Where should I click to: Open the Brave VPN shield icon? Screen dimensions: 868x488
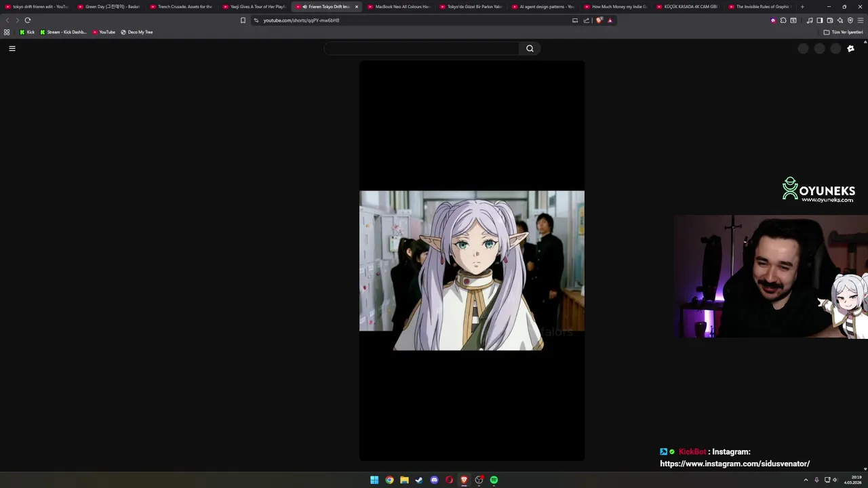pos(850,20)
